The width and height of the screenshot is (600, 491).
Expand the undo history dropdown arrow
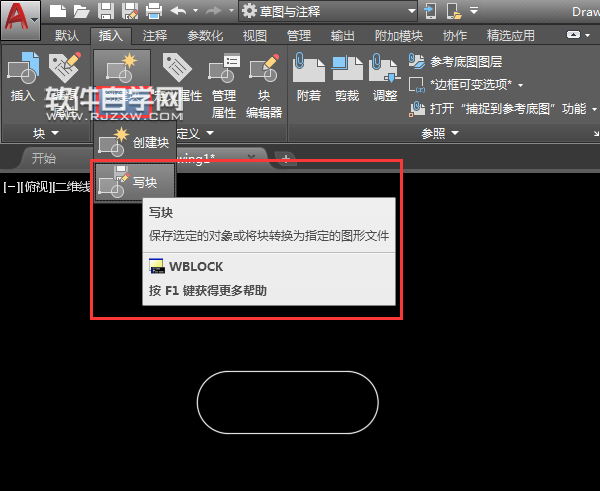tap(196, 11)
